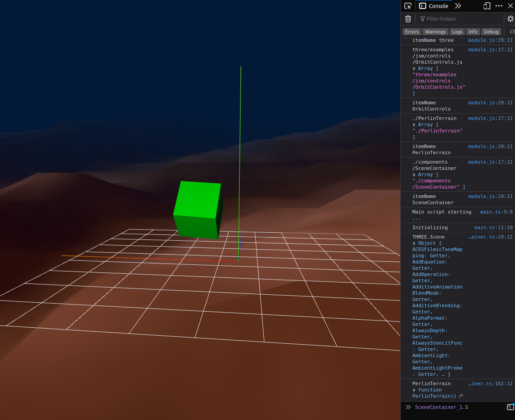This screenshot has width=515, height=420.
Task: Open devtools three-dot options menu
Action: pos(499,6)
